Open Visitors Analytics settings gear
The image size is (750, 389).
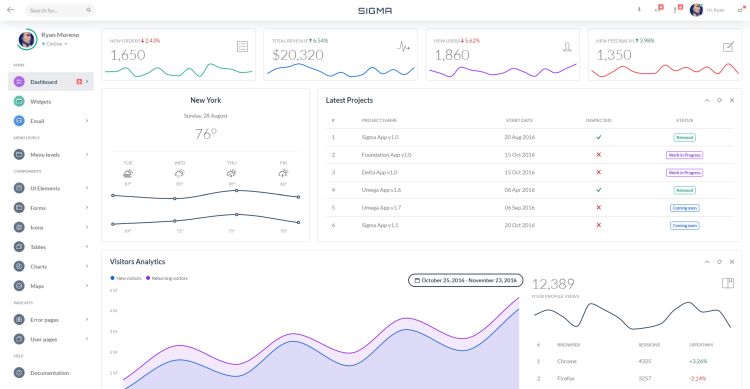[719, 262]
